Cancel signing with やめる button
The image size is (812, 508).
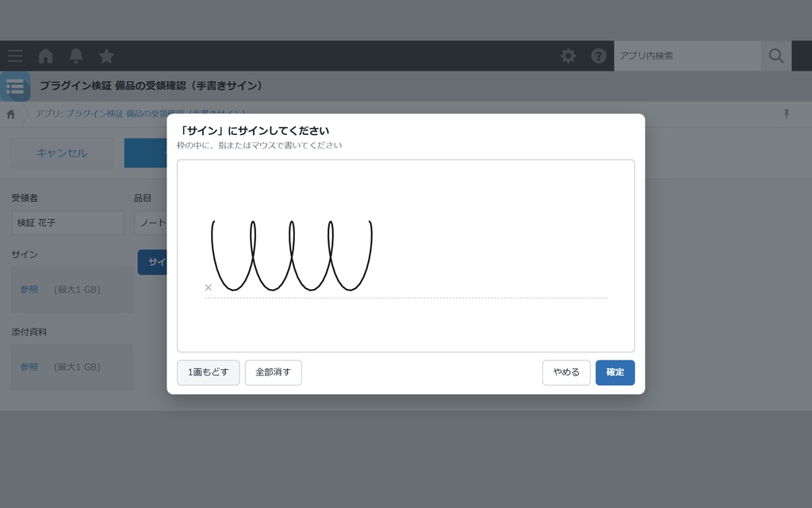pos(566,373)
